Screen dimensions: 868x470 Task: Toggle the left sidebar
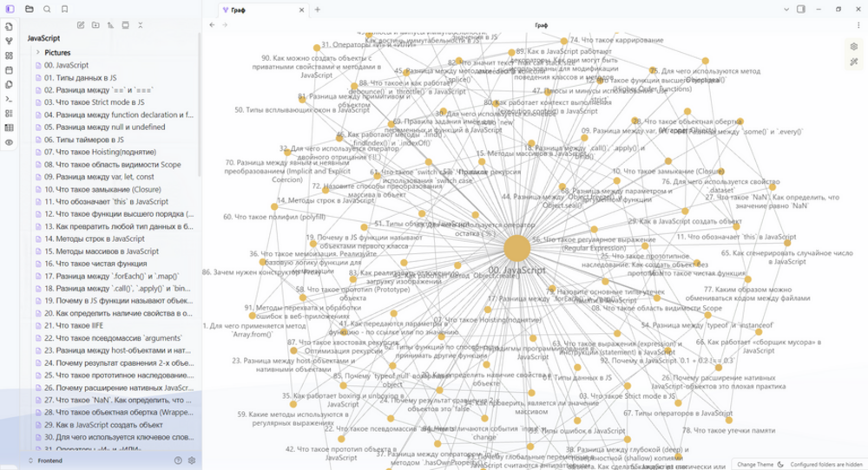[x=10, y=10]
